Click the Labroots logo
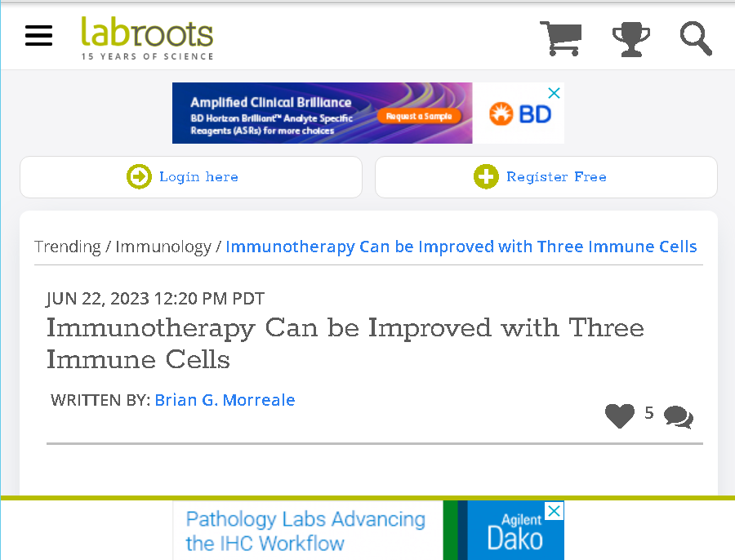Image resolution: width=735 pixels, height=560 pixels. 147,38
